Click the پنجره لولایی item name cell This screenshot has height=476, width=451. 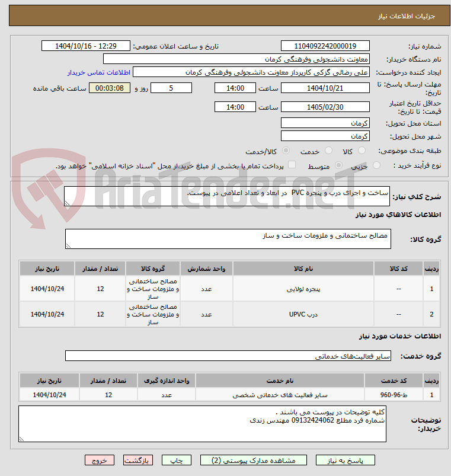303,289
